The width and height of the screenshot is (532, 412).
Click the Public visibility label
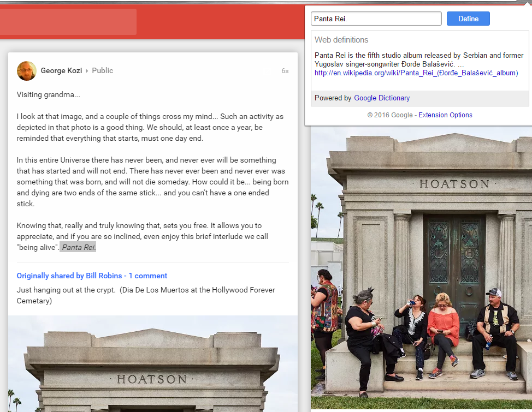point(103,71)
